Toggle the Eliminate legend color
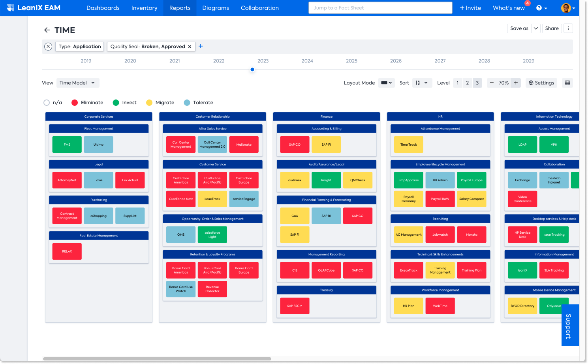The image size is (588, 364). [x=87, y=103]
